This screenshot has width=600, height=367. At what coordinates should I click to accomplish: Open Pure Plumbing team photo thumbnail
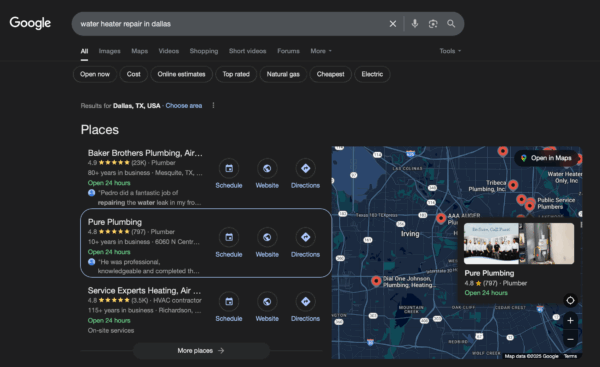coord(491,244)
